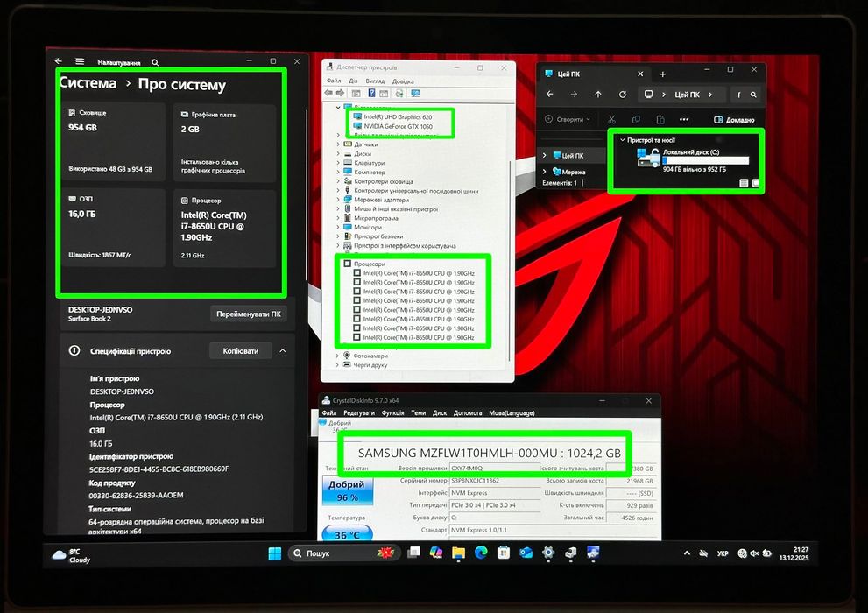Open Дія menu in Device Manager
The width and height of the screenshot is (868, 613).
[353, 81]
